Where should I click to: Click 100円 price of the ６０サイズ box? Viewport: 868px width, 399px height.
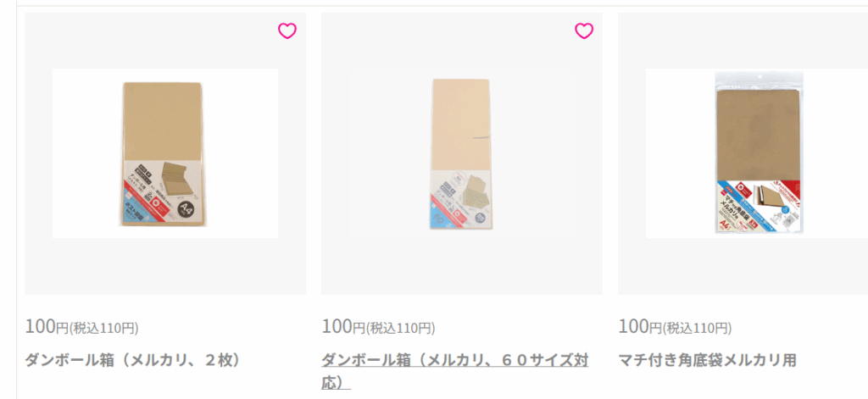click(343, 326)
